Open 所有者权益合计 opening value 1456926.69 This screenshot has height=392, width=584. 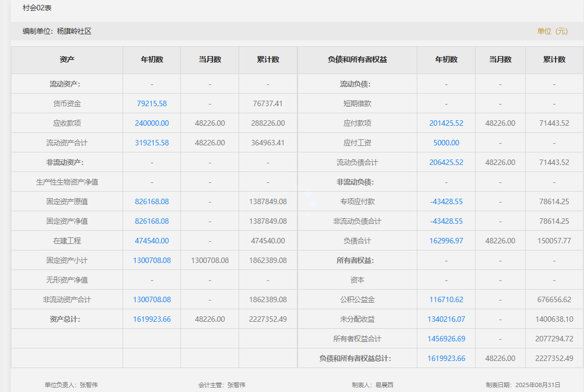[x=446, y=339]
